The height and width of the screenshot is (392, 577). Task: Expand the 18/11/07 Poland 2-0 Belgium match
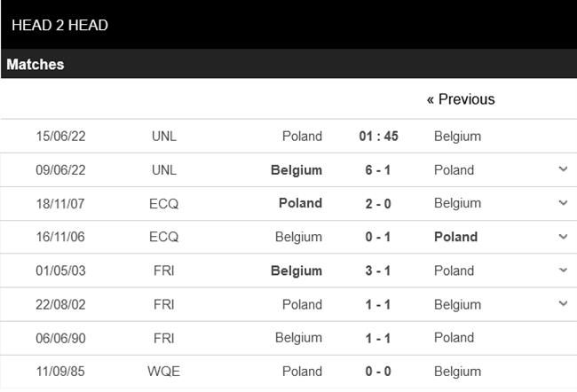coord(563,203)
